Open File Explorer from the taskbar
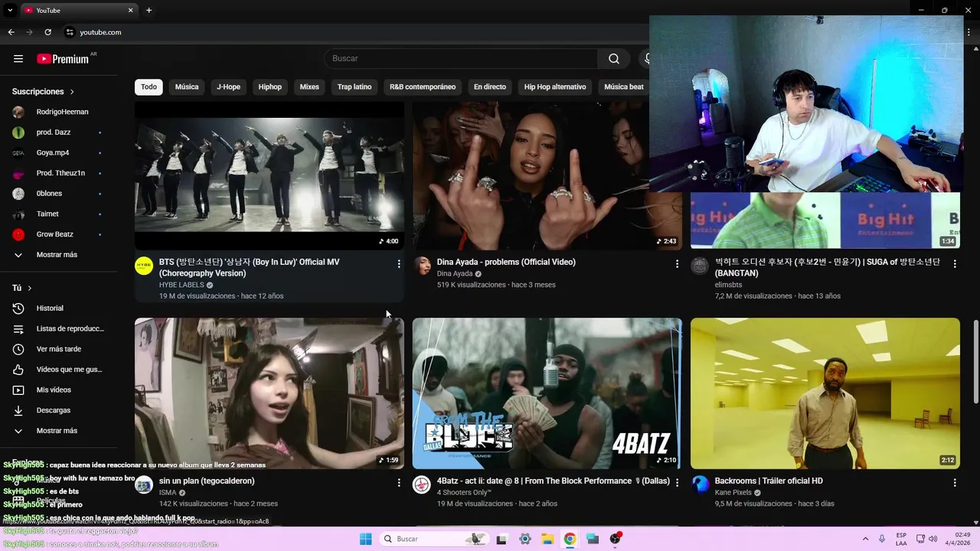The height and width of the screenshot is (551, 980). (547, 539)
